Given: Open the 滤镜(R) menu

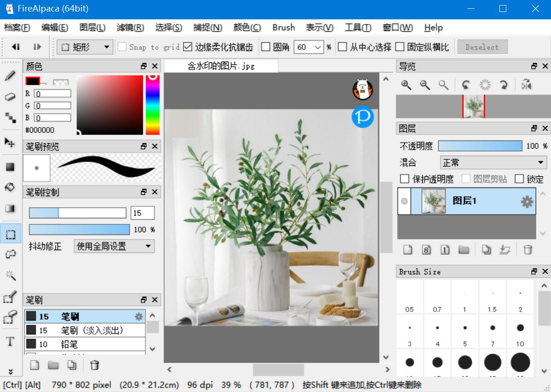Looking at the screenshot, I should [130, 28].
